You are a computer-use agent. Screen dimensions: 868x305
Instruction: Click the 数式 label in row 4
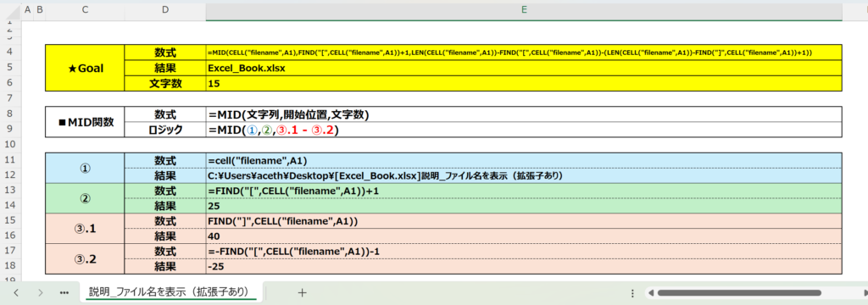click(165, 53)
